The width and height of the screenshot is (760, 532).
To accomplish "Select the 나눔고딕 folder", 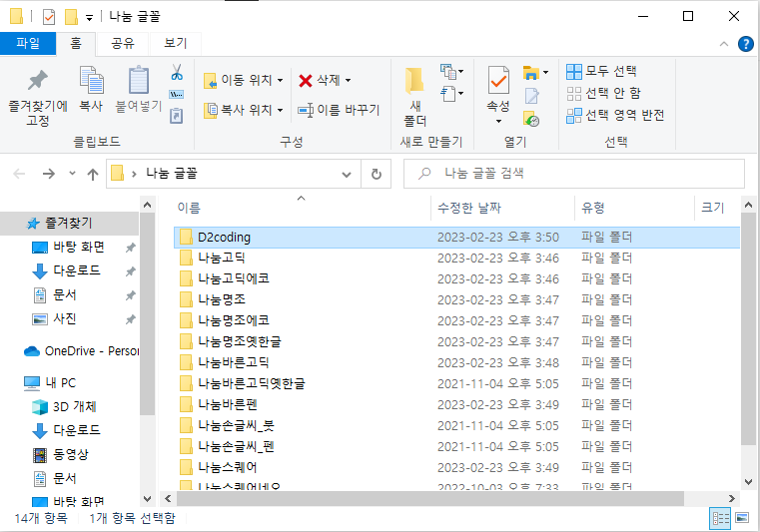I will pyautogui.click(x=456, y=259).
